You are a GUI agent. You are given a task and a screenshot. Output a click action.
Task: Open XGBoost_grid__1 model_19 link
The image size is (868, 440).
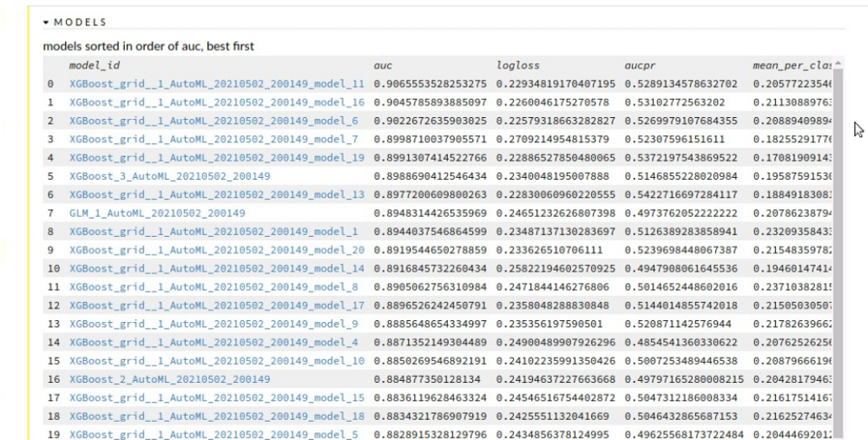pyautogui.click(x=217, y=158)
